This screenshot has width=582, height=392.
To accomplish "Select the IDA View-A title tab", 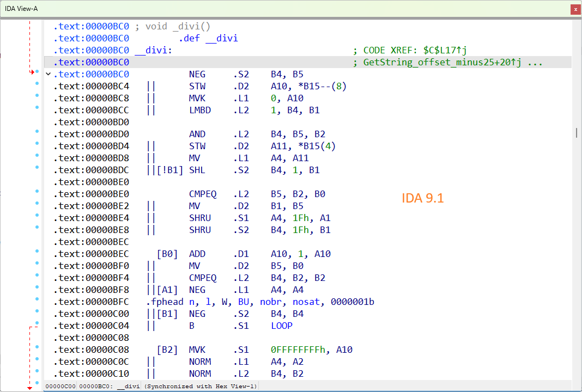I will coord(21,9).
